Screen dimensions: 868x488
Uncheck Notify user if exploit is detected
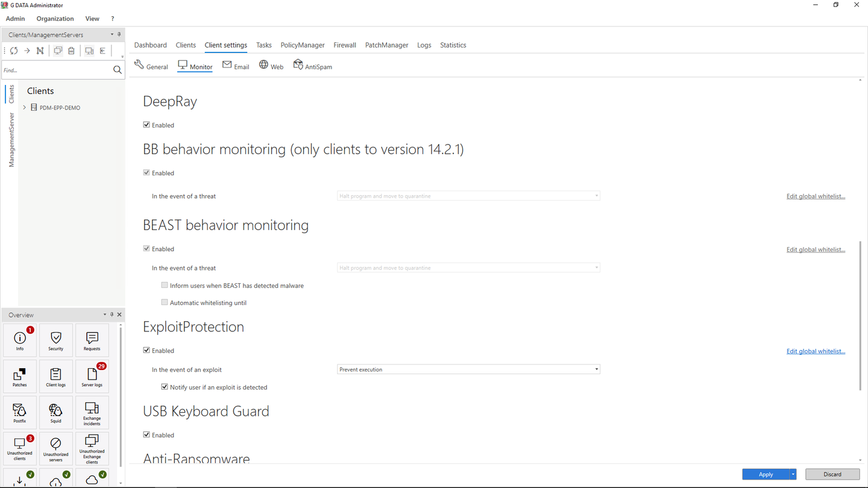click(165, 387)
